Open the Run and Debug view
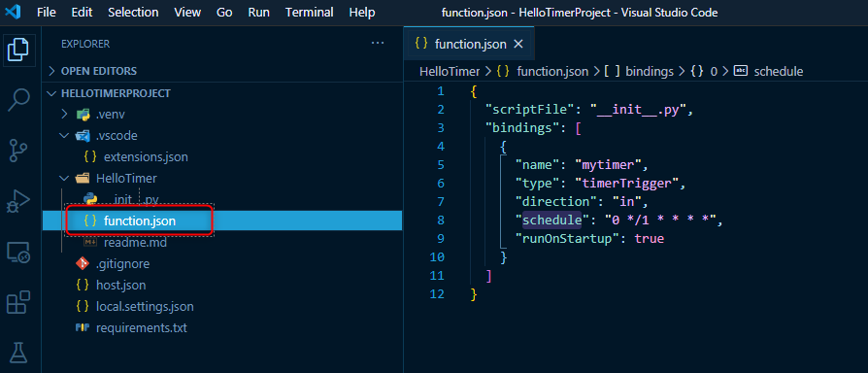Screen dimensions: 868x373 pyautogui.click(x=17, y=201)
